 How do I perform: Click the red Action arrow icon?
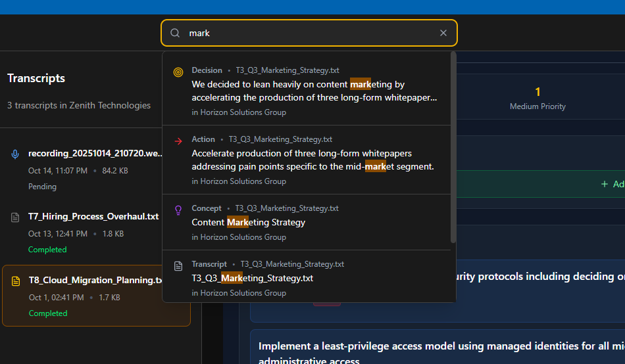point(178,141)
